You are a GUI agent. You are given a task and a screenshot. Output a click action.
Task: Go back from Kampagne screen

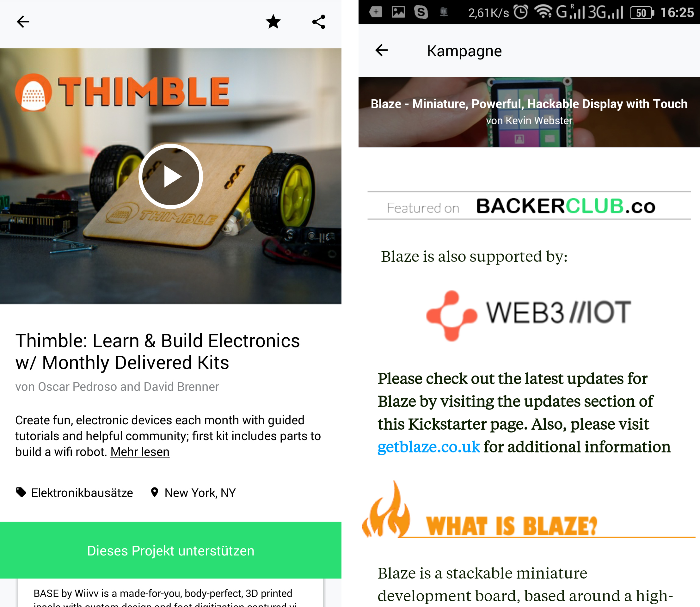(x=382, y=51)
